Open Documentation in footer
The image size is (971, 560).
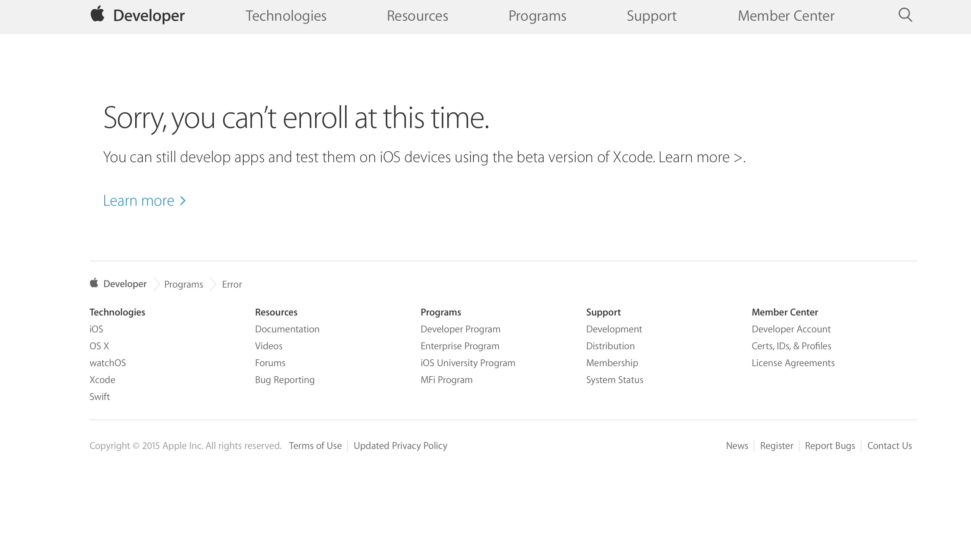[287, 329]
